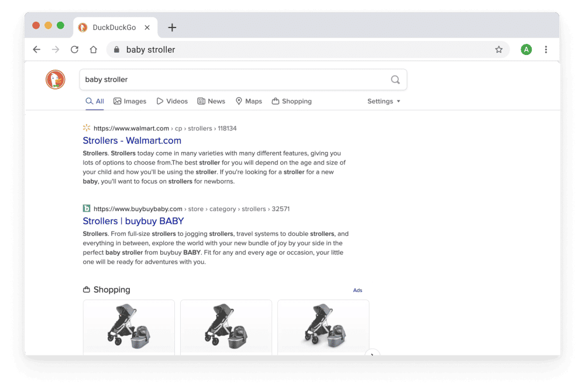Switch to the Shopping tab
The width and height of the screenshot is (585, 392).
click(292, 101)
